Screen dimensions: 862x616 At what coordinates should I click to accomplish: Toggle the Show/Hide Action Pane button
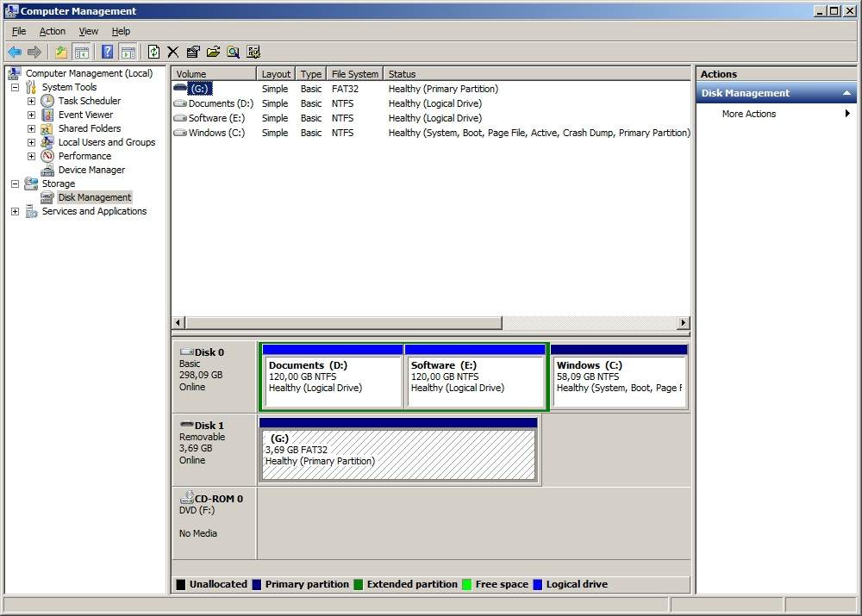pos(128,52)
